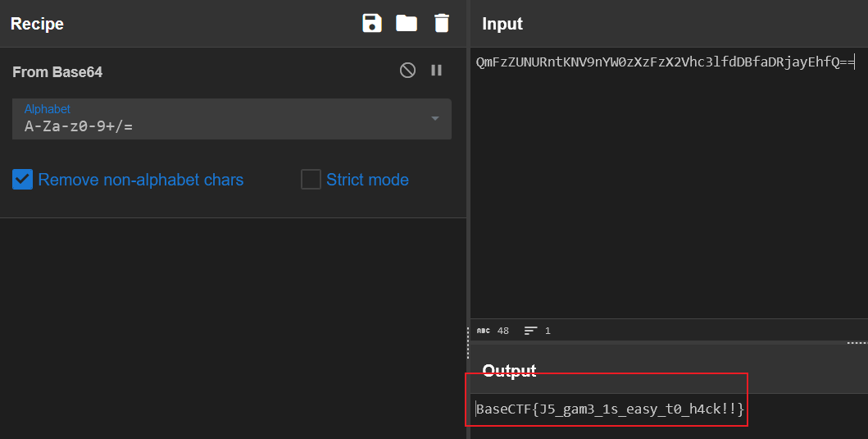Disable the From Base64 operation
868x439 pixels.
tap(407, 71)
